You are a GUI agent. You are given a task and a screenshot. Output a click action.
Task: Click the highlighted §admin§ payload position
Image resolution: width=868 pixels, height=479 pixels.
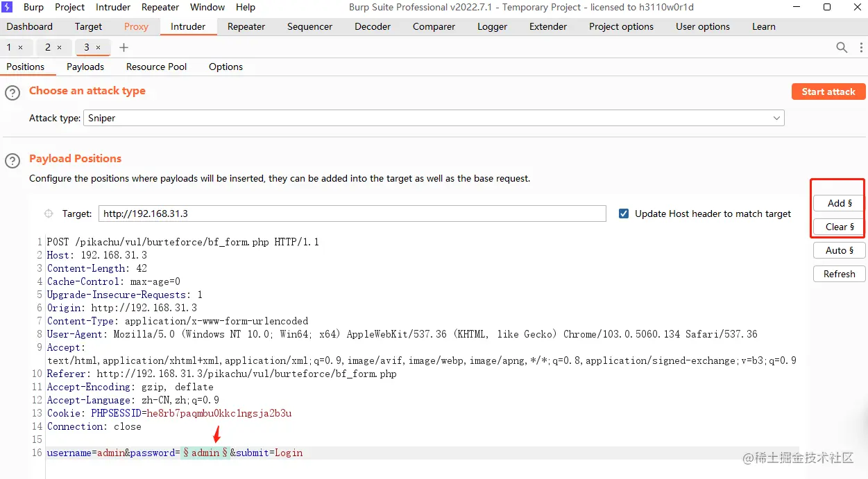pyautogui.click(x=205, y=453)
